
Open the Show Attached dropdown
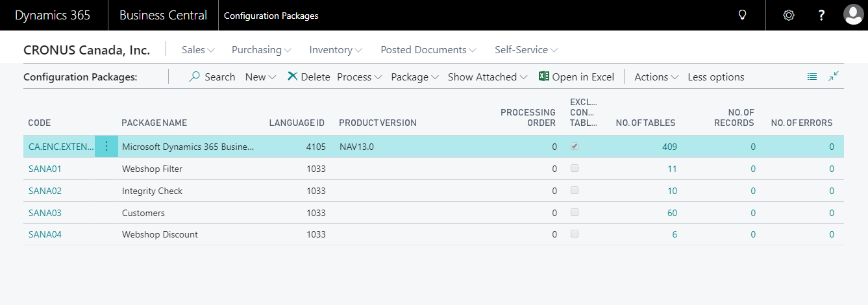pyautogui.click(x=488, y=77)
